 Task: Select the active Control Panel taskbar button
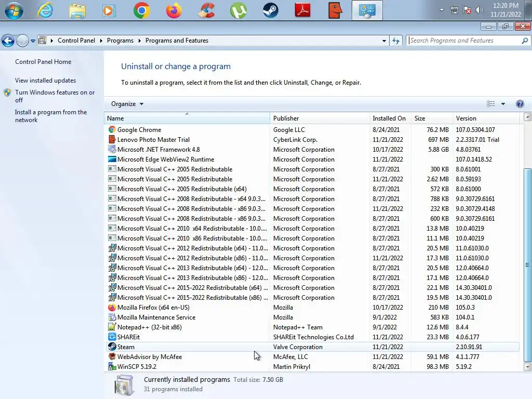click(x=367, y=10)
